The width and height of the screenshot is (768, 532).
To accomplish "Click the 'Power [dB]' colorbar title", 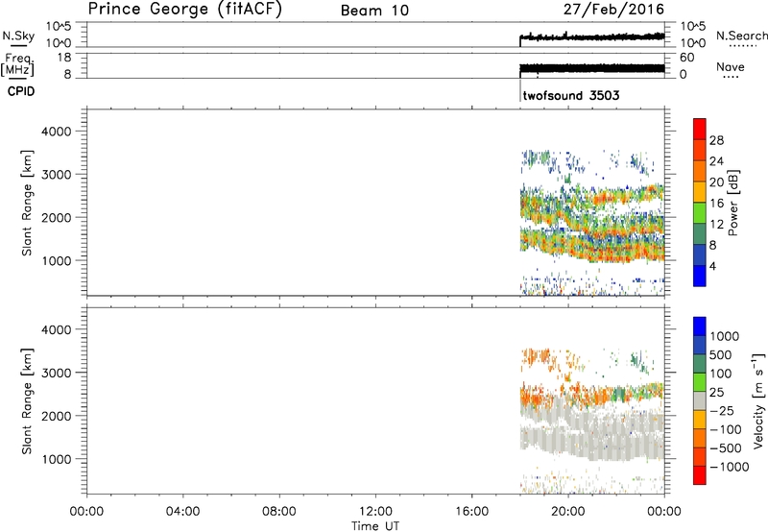I will (733, 203).
